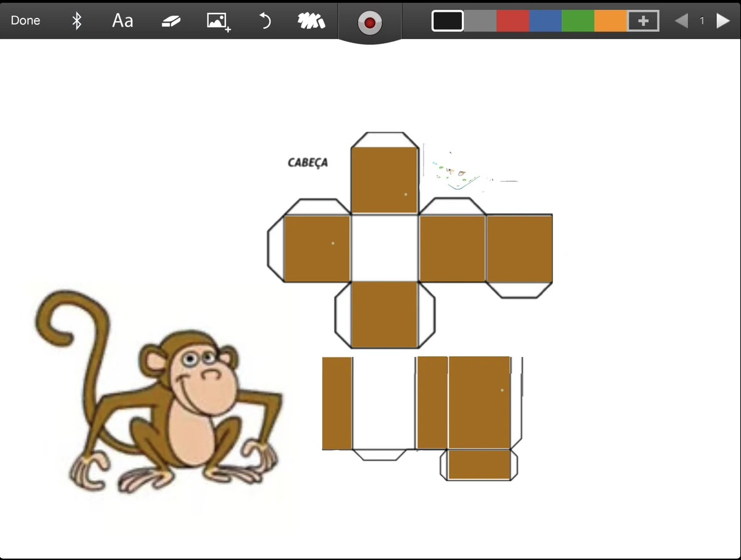The width and height of the screenshot is (741, 560).
Task: Tap the next page arrow
Action: (723, 20)
